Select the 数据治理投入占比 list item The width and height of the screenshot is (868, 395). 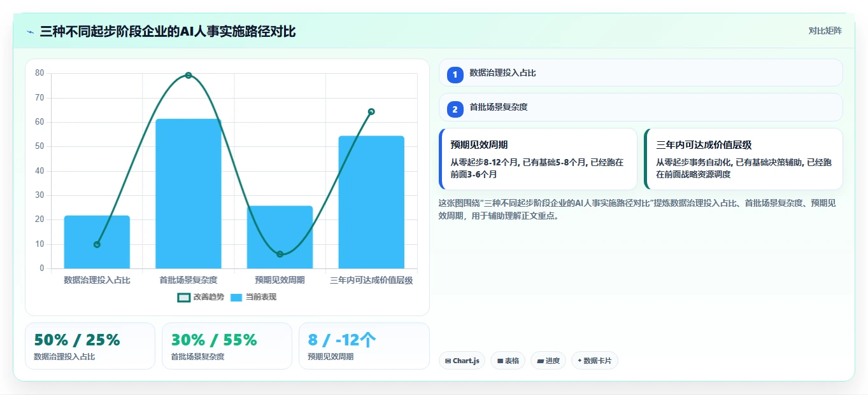point(641,73)
